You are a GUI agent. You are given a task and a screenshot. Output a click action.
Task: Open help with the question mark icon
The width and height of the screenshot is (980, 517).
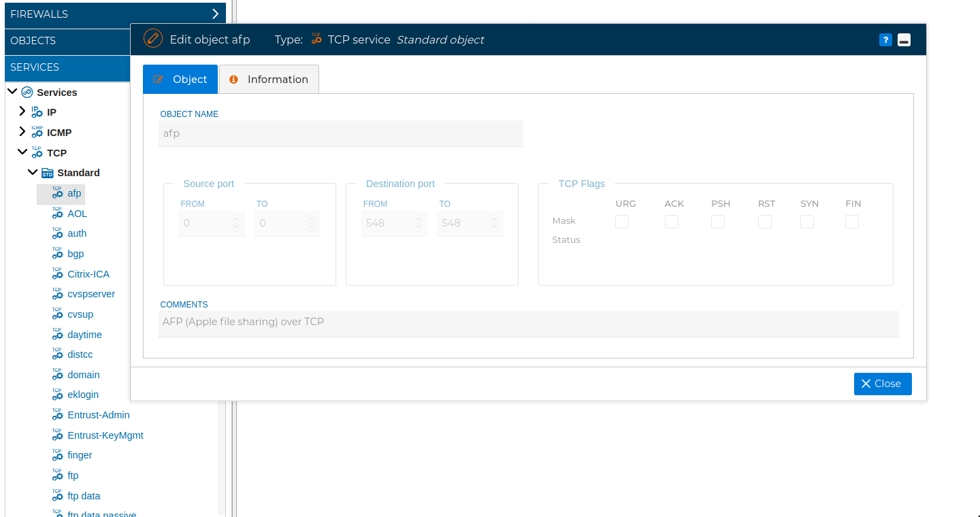click(x=885, y=40)
